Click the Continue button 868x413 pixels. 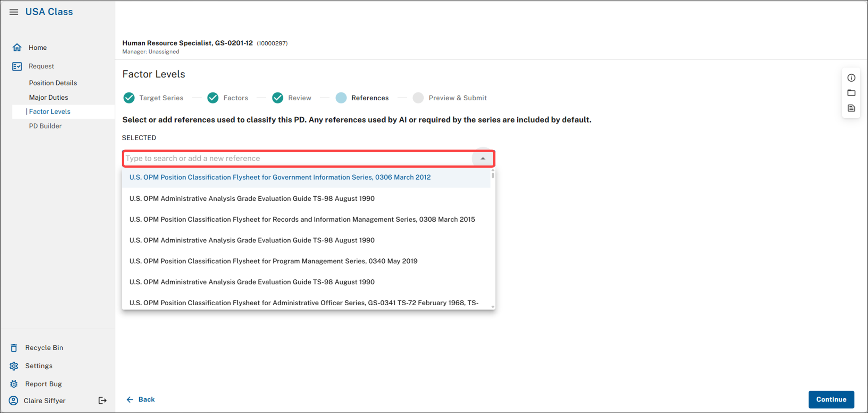(x=831, y=399)
